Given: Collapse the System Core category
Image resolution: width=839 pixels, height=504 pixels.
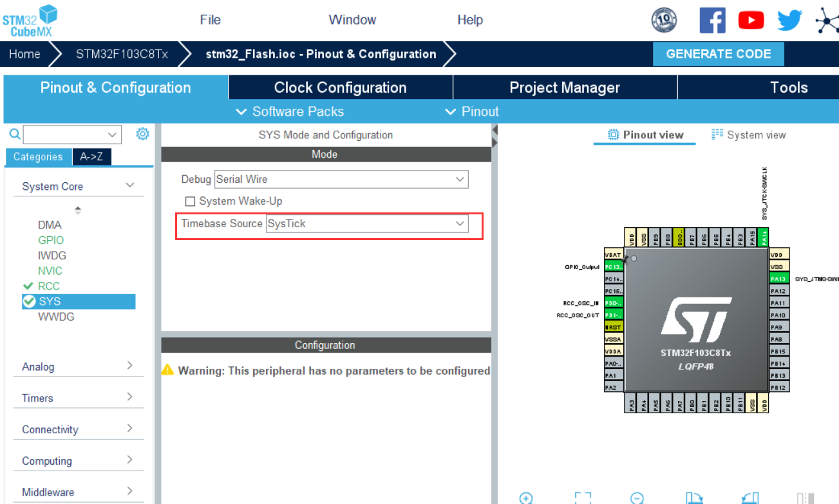Looking at the screenshot, I should coord(129,185).
